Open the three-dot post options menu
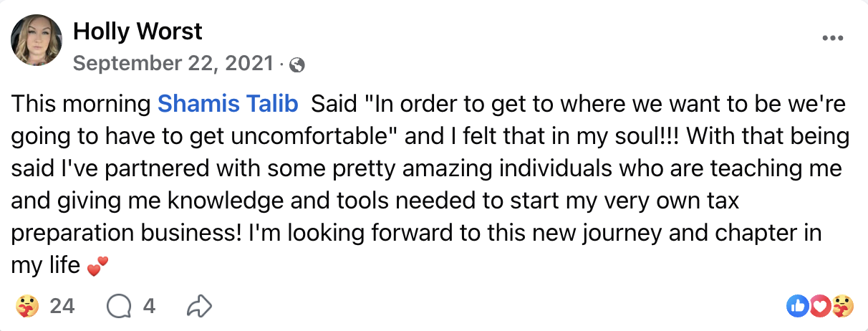 832,38
